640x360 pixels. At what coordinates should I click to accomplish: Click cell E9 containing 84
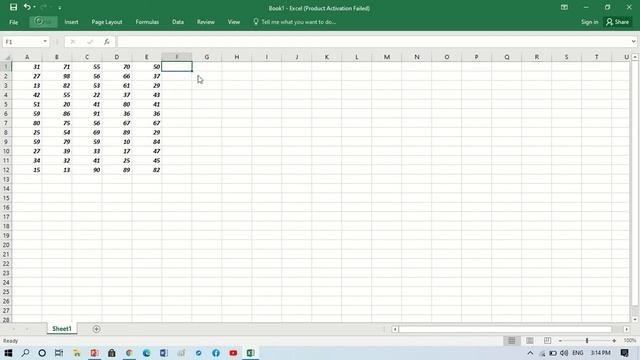[x=147, y=142]
